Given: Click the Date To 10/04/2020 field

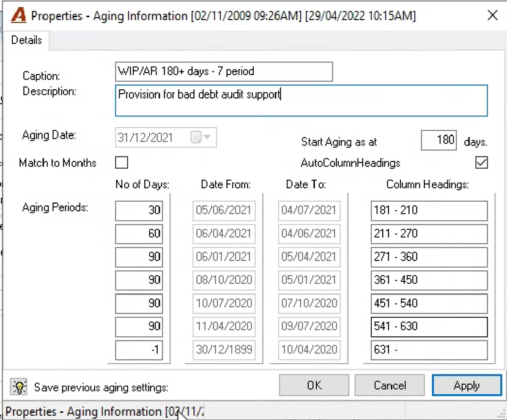Looking at the screenshot, I should (309, 350).
